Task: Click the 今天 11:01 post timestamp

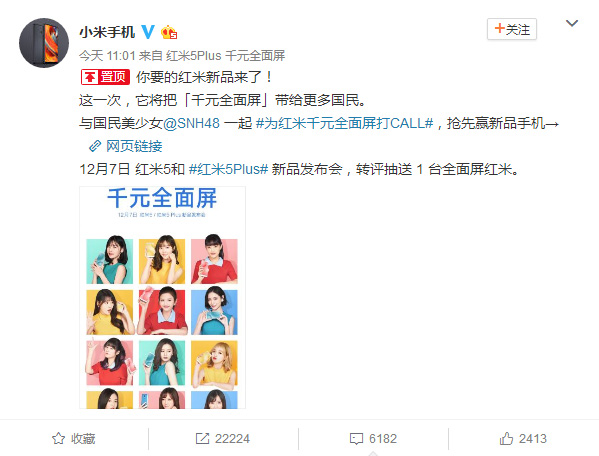Action: click(x=107, y=56)
